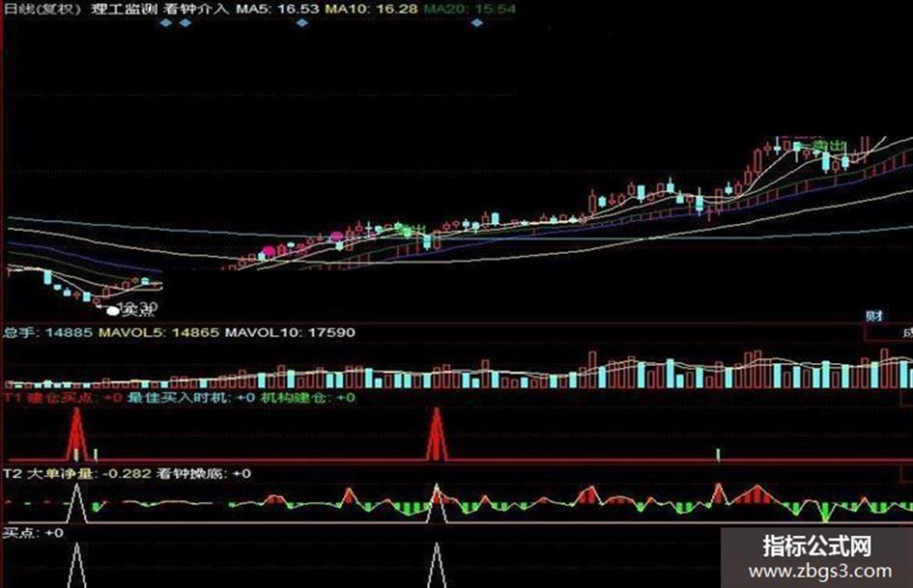Click the right pink circle signal marker
Image resolution: width=913 pixels, height=588 pixels.
336,237
